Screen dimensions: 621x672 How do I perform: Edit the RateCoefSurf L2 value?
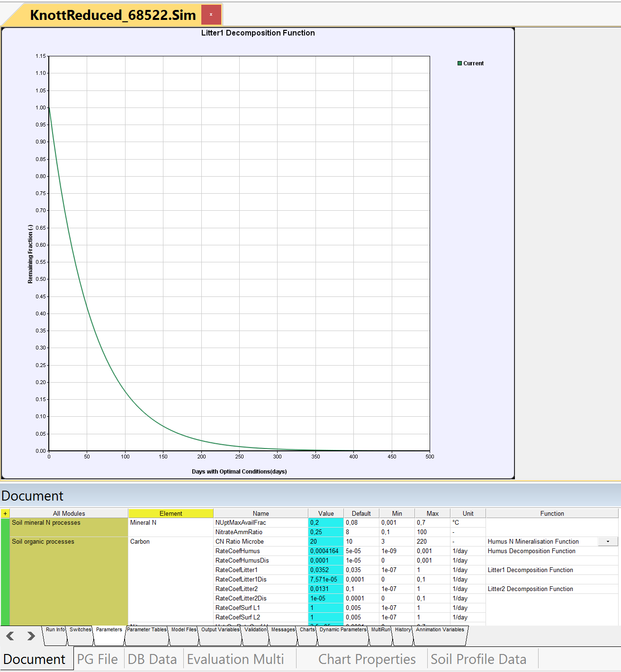point(326,617)
